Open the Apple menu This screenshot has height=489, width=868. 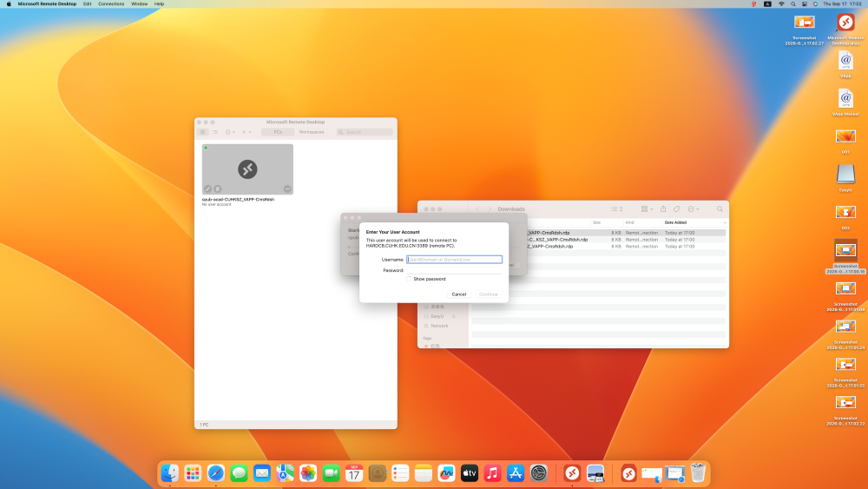point(9,3)
